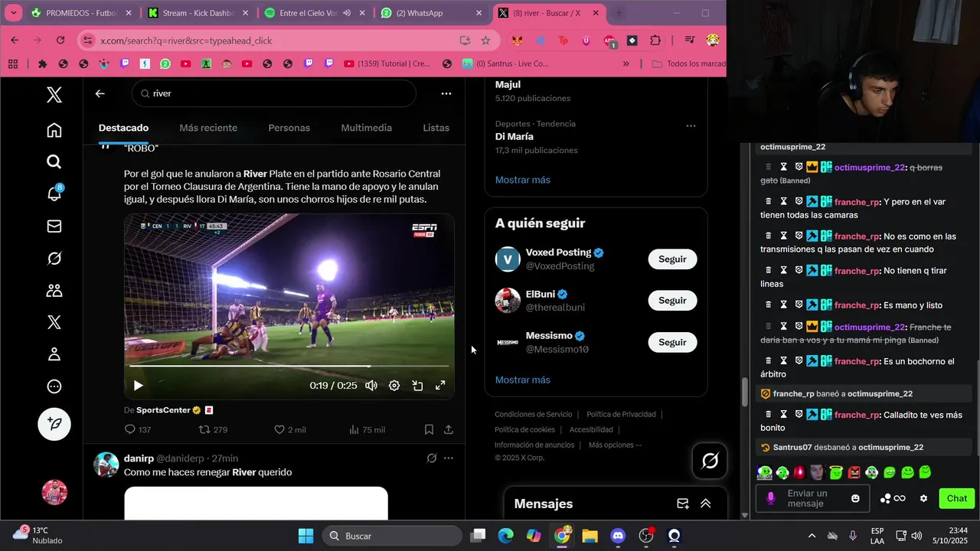980x551 pixels.
Task: Follow Voxed Posting
Action: (672, 259)
